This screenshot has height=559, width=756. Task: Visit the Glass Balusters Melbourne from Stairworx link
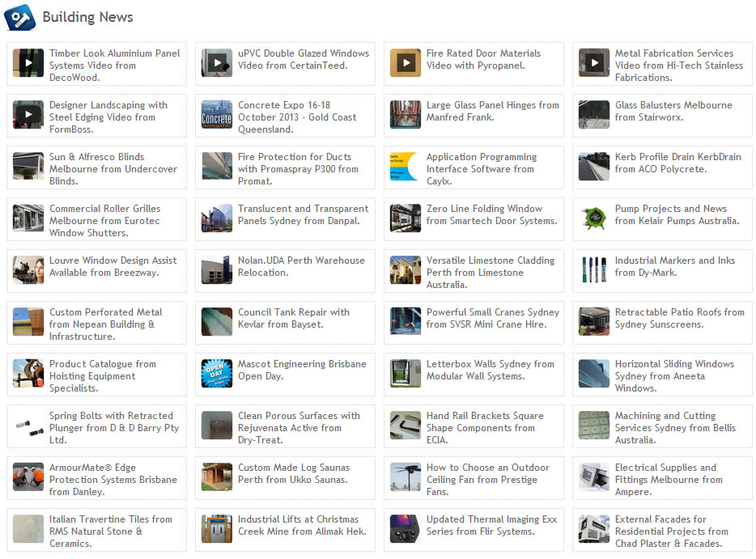[673, 112]
